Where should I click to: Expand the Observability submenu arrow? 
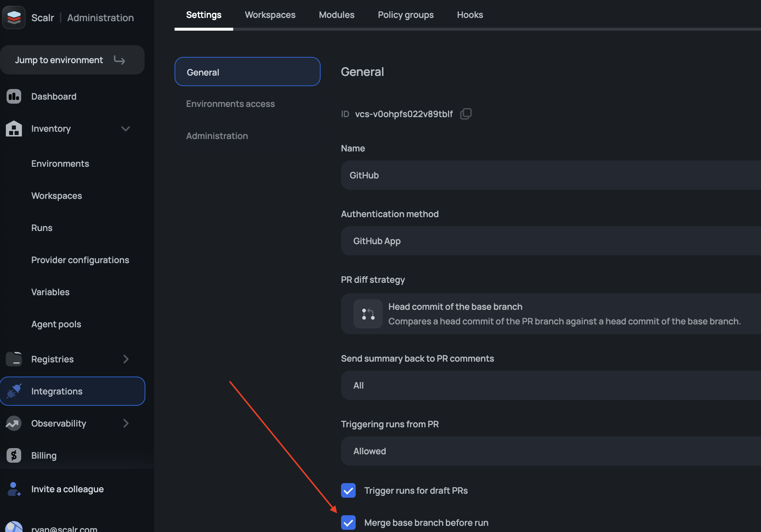pos(126,423)
